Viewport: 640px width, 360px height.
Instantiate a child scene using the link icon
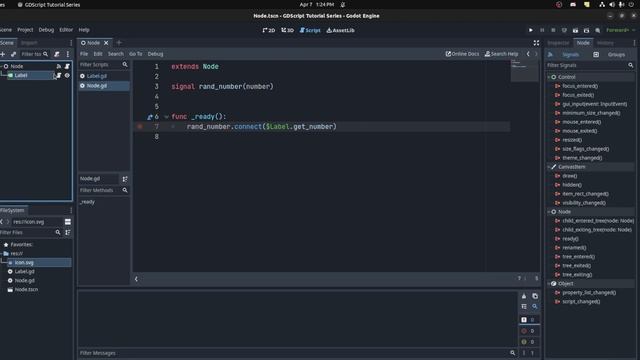click(13, 54)
